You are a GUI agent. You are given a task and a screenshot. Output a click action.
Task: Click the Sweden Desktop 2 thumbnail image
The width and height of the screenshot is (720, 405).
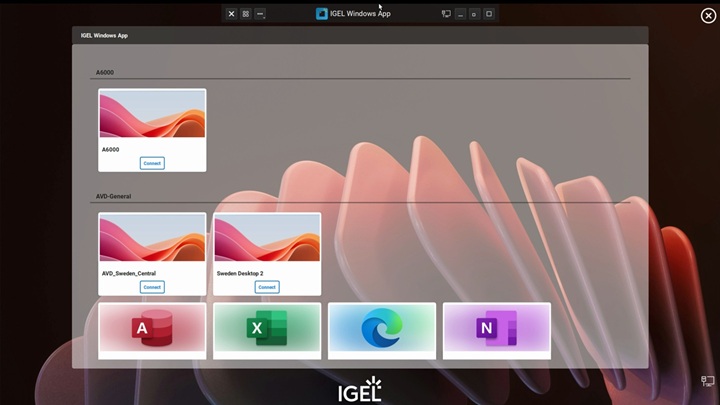pyautogui.click(x=267, y=238)
